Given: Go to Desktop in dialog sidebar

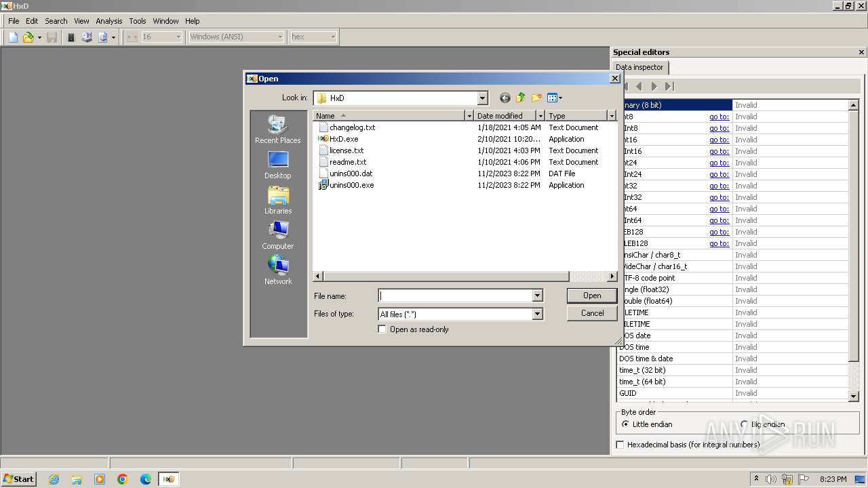Looking at the screenshot, I should [x=278, y=165].
